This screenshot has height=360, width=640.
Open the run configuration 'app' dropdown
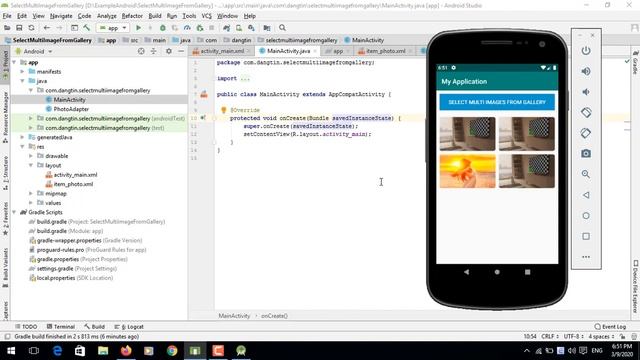113,28
